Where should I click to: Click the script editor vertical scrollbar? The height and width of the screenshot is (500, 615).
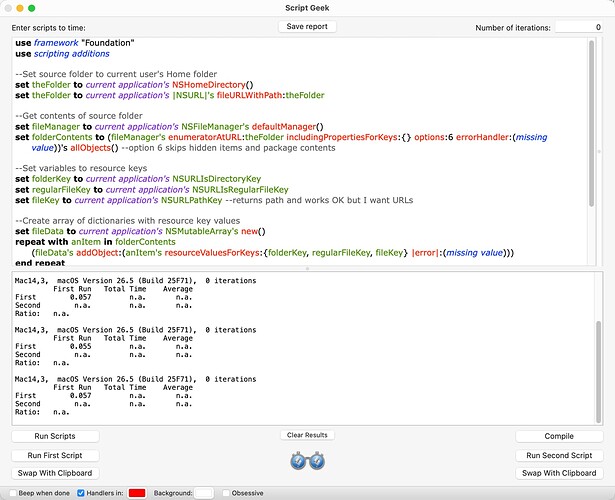tap(591, 124)
